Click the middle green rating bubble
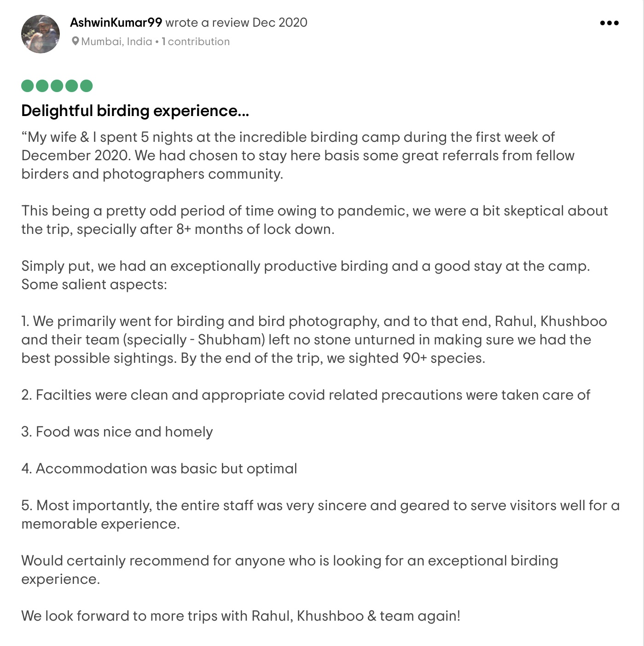This screenshot has width=644, height=646. coord(57,86)
